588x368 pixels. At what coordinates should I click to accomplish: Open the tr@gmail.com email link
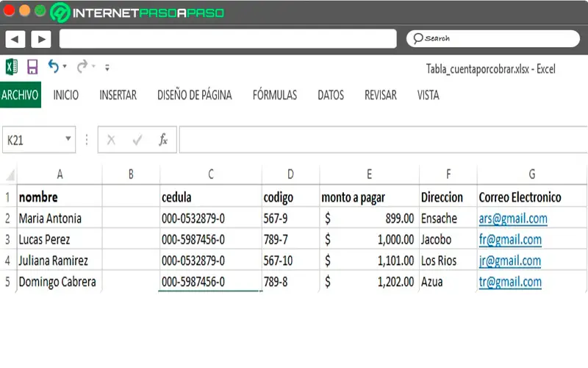tap(510, 282)
